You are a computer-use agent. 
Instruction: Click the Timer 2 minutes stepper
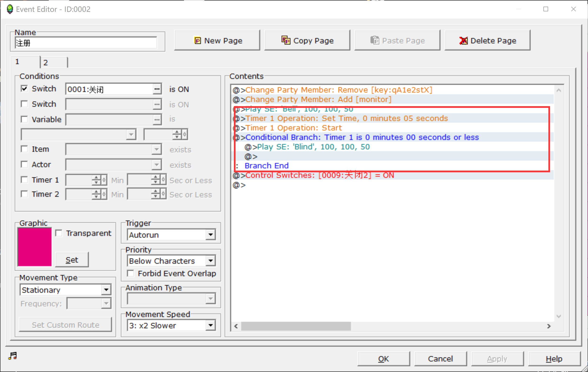99,195
